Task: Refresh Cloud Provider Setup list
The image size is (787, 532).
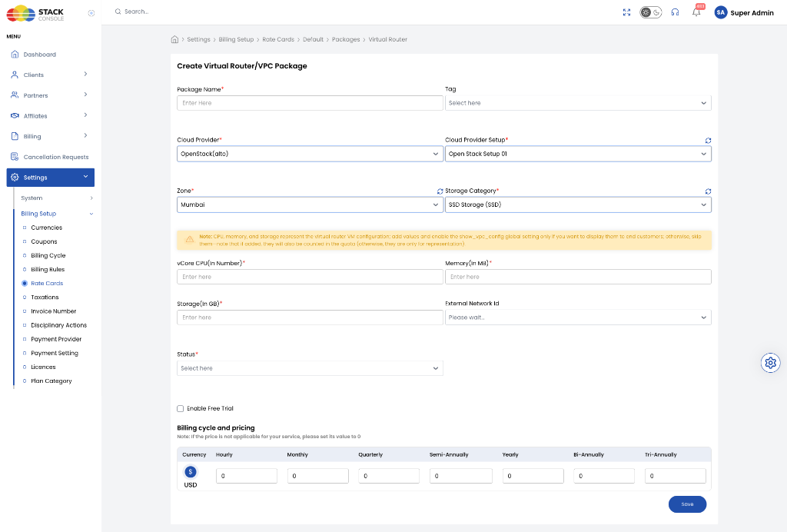Action: (x=708, y=141)
